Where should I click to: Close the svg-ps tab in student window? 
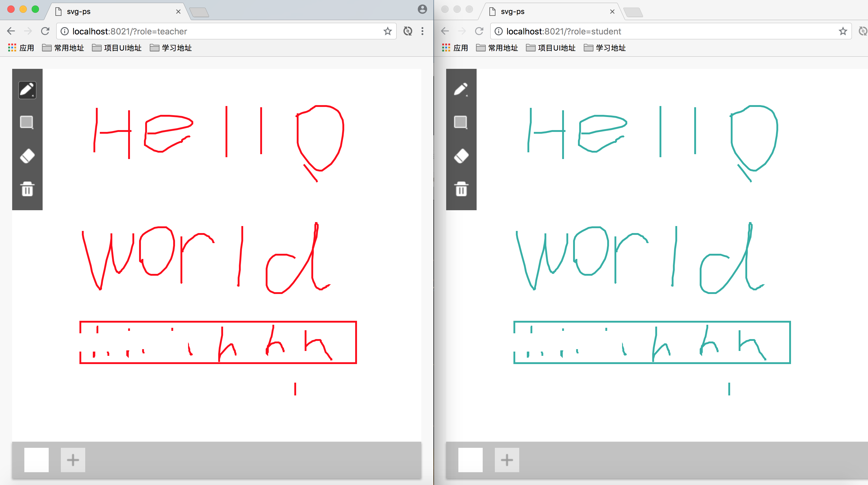[612, 12]
